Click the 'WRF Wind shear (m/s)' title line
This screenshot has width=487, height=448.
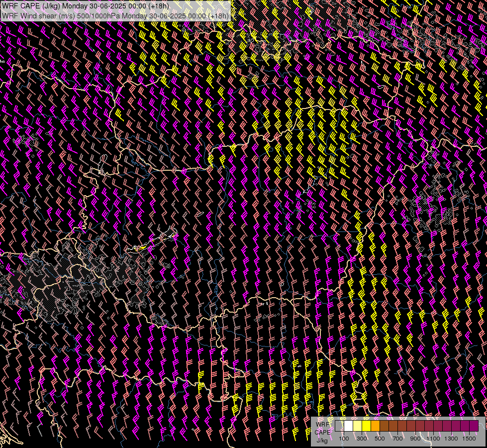[115, 16]
